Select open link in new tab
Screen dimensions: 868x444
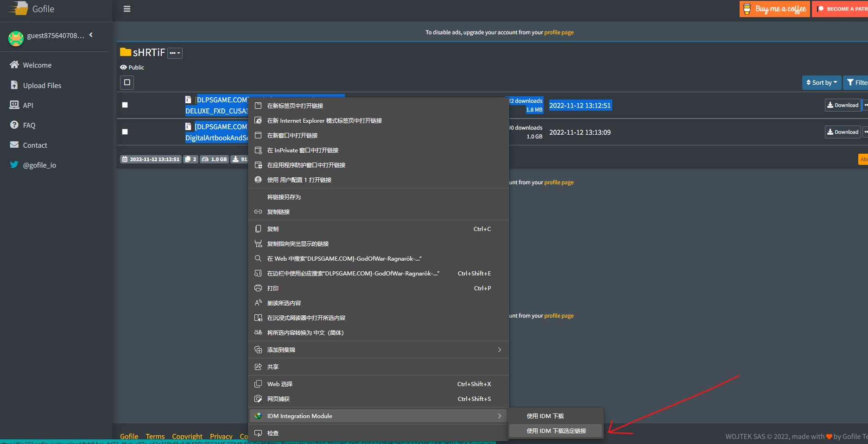pos(379,106)
